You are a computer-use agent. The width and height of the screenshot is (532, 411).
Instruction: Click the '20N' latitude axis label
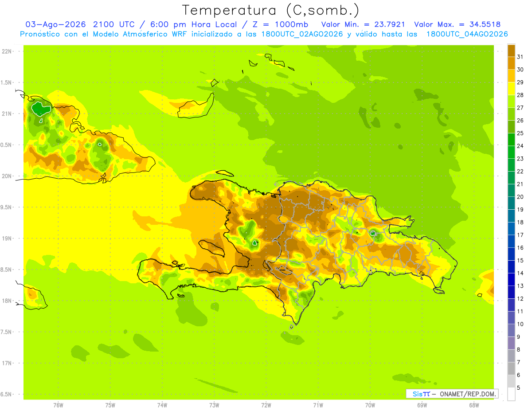pyautogui.click(x=7, y=176)
